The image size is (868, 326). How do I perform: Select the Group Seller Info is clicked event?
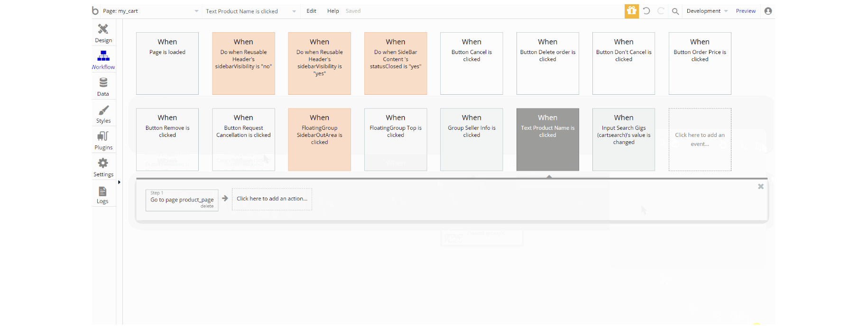point(471,139)
